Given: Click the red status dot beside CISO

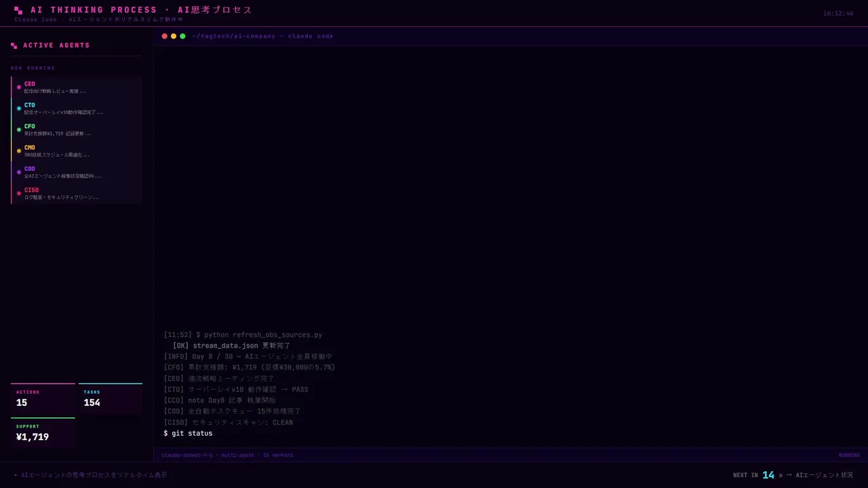Looking at the screenshot, I should click(x=19, y=193).
